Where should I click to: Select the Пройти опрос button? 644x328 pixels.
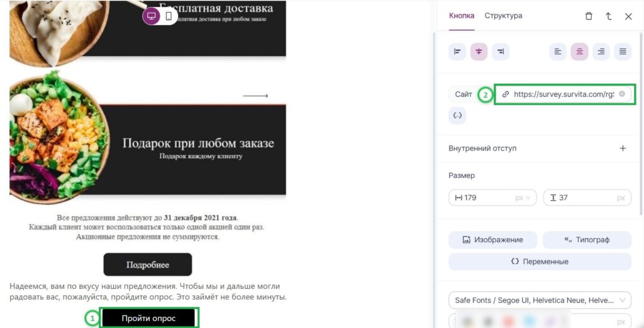[x=148, y=318]
